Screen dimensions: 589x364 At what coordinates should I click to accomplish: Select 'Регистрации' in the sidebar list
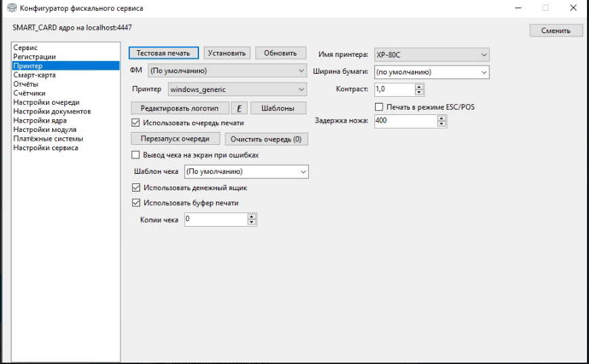click(x=66, y=57)
